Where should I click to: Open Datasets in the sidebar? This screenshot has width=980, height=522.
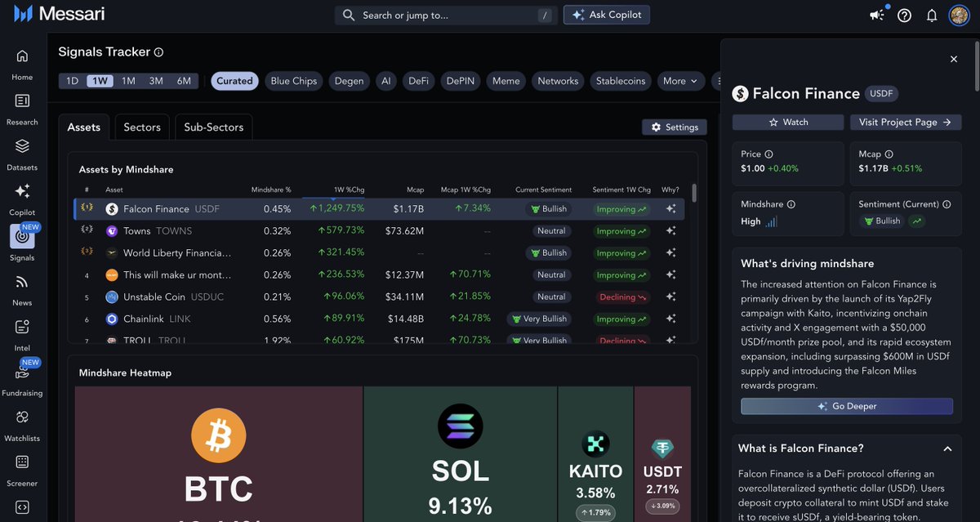(x=22, y=154)
